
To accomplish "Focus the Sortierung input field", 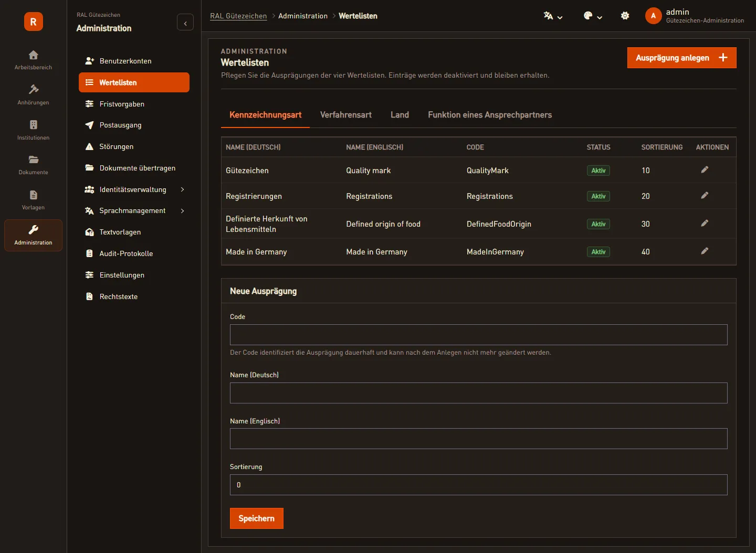I will pos(479,485).
